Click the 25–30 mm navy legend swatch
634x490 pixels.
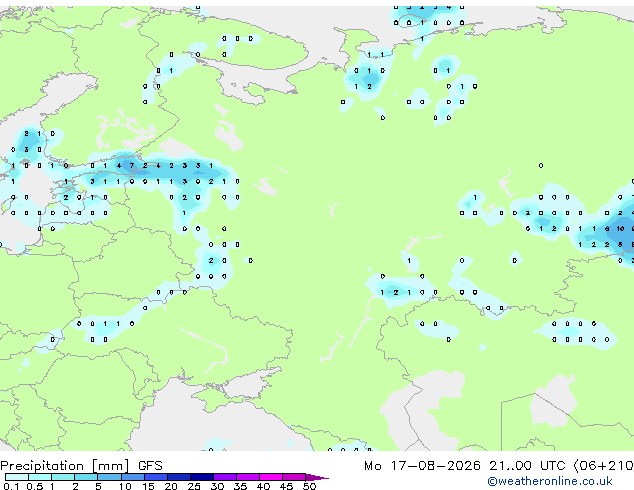point(201,477)
